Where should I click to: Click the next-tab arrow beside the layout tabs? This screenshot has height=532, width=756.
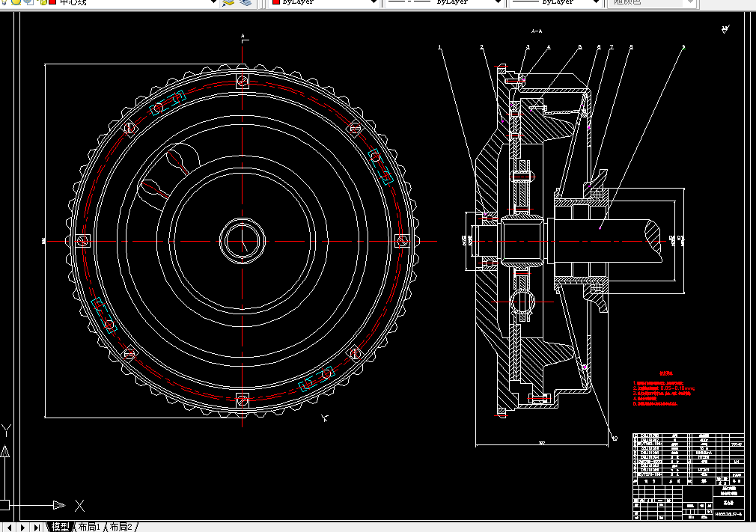(22, 528)
